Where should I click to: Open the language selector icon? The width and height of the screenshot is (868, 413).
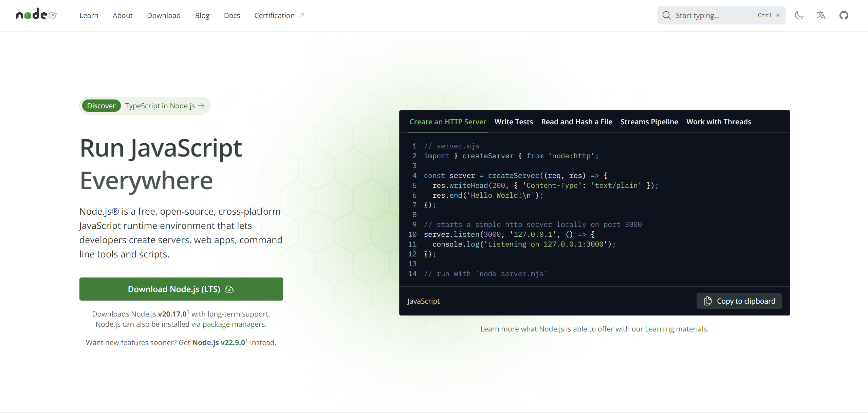(821, 15)
